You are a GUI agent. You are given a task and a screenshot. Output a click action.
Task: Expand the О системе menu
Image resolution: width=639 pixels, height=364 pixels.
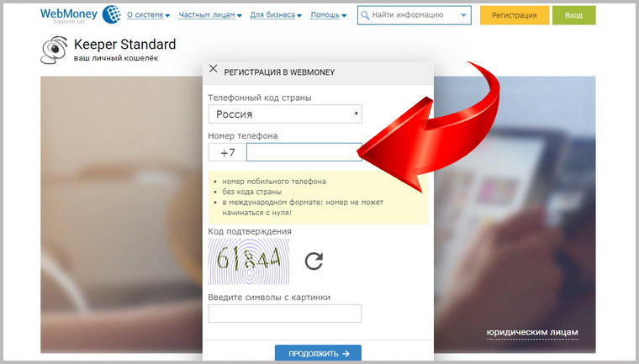click(x=148, y=15)
